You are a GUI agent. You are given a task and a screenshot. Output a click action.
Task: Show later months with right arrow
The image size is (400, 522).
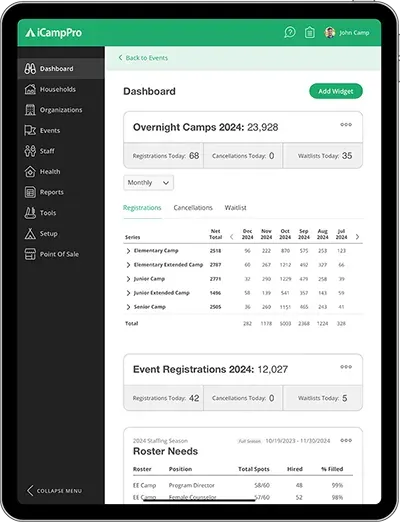click(357, 237)
